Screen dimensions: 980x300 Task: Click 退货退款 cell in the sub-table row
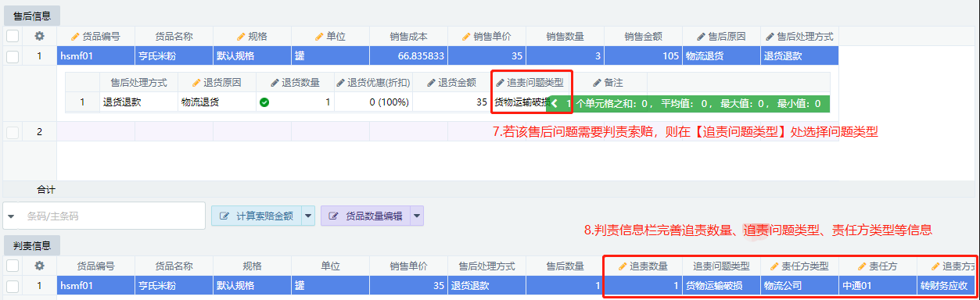click(138, 102)
